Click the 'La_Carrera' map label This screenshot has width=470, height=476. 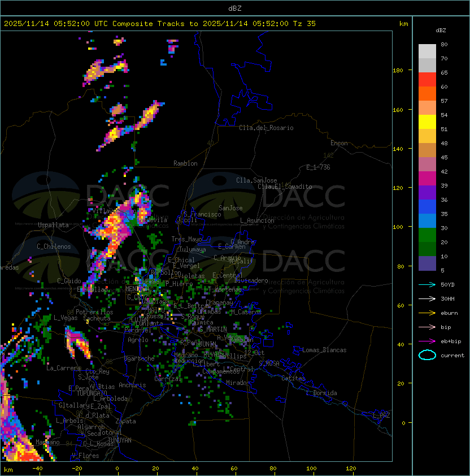tap(63, 368)
